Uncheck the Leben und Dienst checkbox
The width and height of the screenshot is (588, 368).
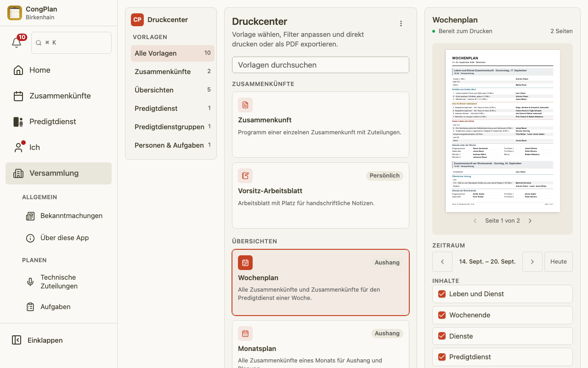[x=442, y=294]
